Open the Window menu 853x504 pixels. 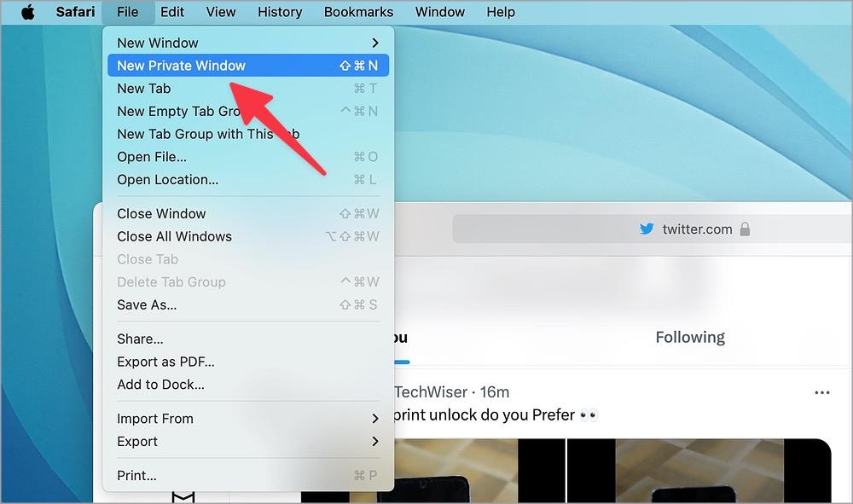coord(439,12)
